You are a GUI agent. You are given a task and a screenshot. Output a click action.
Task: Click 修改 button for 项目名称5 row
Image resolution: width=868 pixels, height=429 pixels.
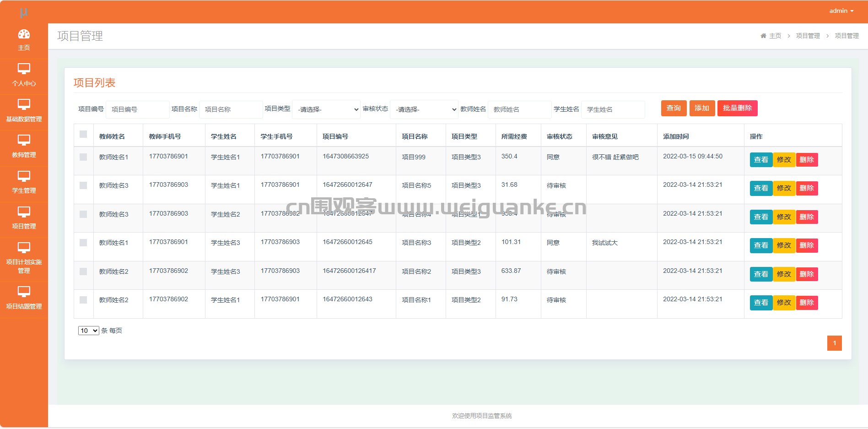(x=784, y=188)
